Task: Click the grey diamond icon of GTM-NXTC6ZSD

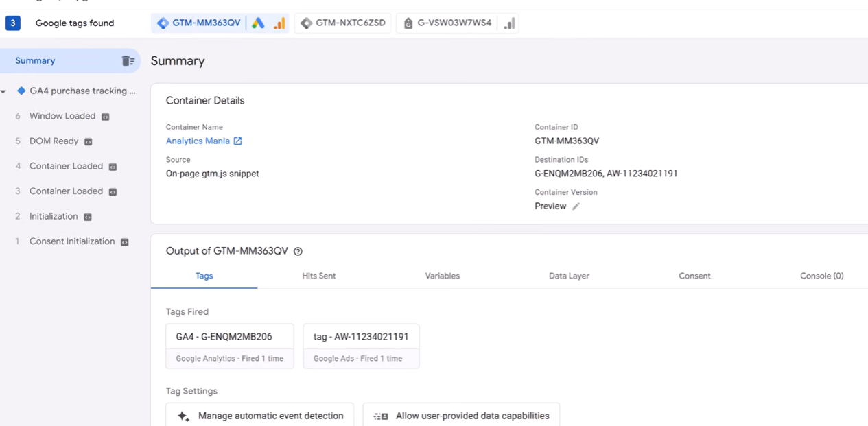Action: (307, 23)
